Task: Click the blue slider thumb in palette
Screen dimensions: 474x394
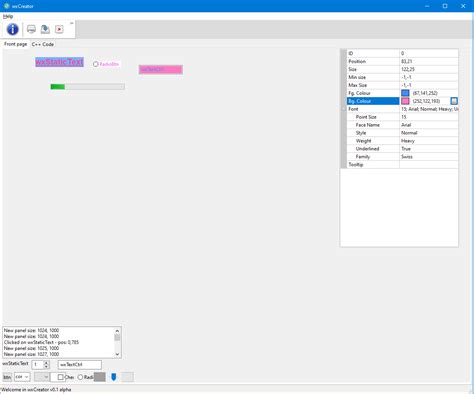Action: 114,377
